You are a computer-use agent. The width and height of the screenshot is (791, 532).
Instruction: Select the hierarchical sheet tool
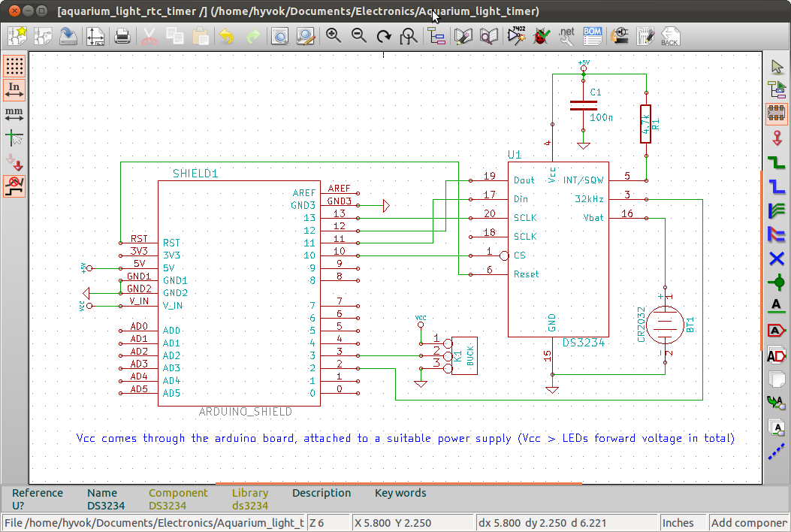pos(777,379)
